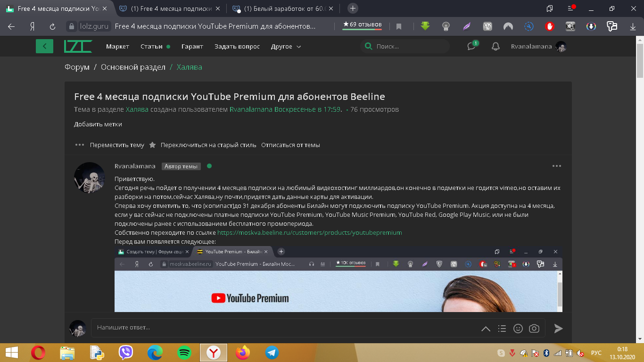Viewport: 644px width, 362px height.
Task: Open the green download-arrow extension
Action: pos(425,26)
